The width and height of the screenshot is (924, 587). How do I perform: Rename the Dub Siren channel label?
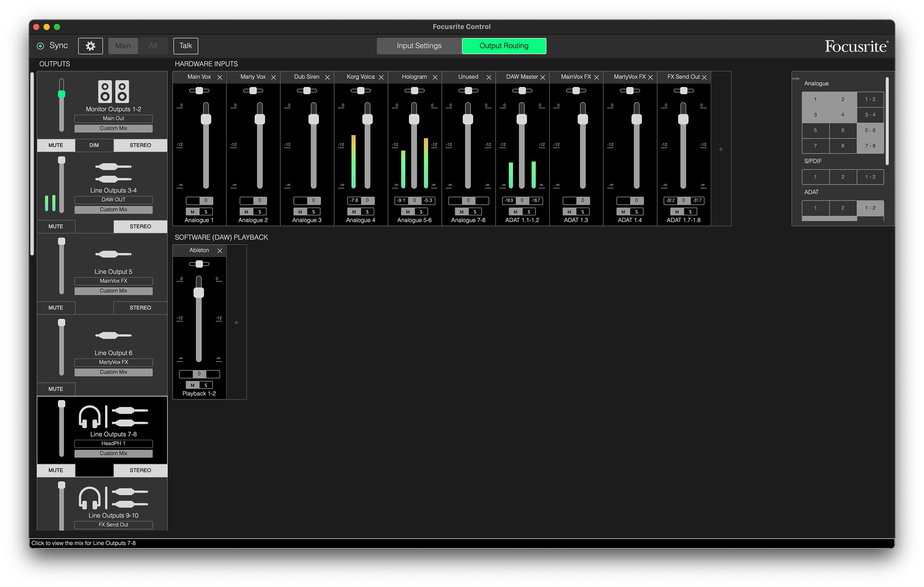point(306,77)
